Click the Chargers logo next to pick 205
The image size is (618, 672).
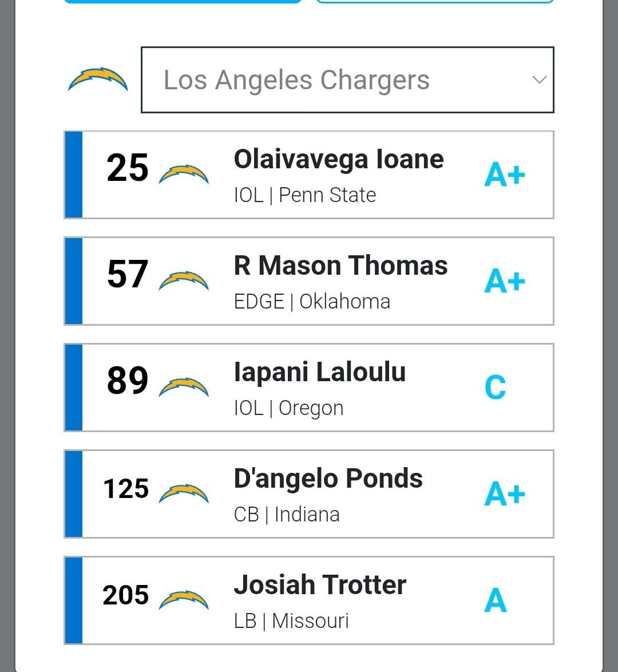[x=183, y=600]
